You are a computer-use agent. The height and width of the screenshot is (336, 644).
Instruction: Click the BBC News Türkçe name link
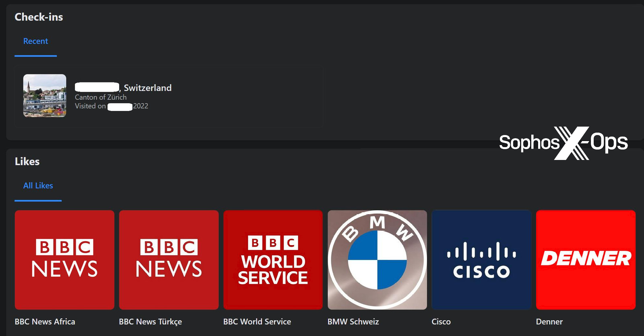[x=151, y=322]
